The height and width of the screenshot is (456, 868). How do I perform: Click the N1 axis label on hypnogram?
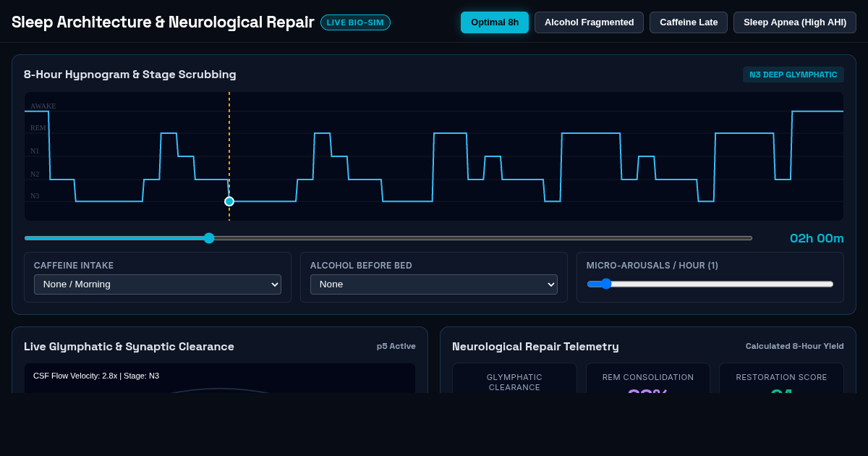pyautogui.click(x=35, y=151)
